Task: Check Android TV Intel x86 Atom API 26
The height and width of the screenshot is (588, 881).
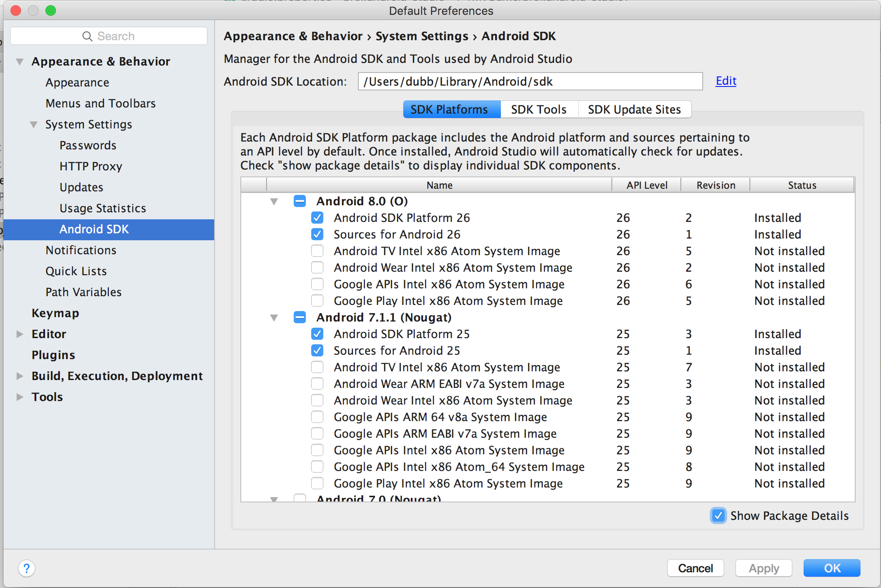Action: (x=317, y=251)
